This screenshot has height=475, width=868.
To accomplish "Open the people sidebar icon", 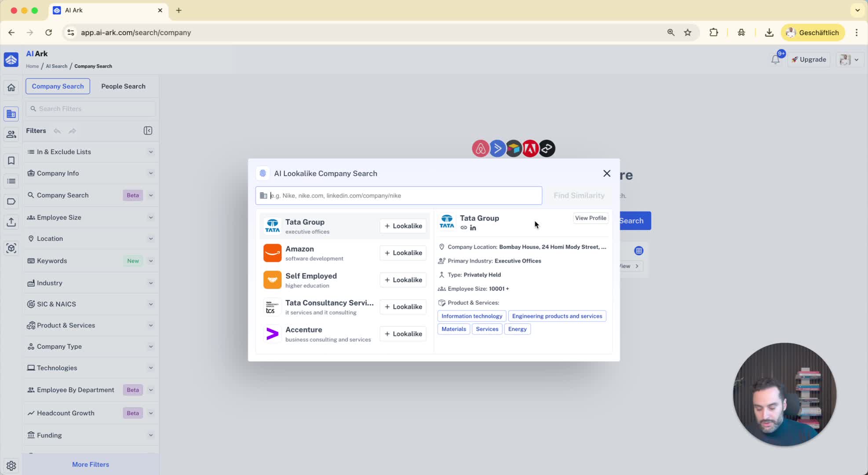I will pos(11,134).
